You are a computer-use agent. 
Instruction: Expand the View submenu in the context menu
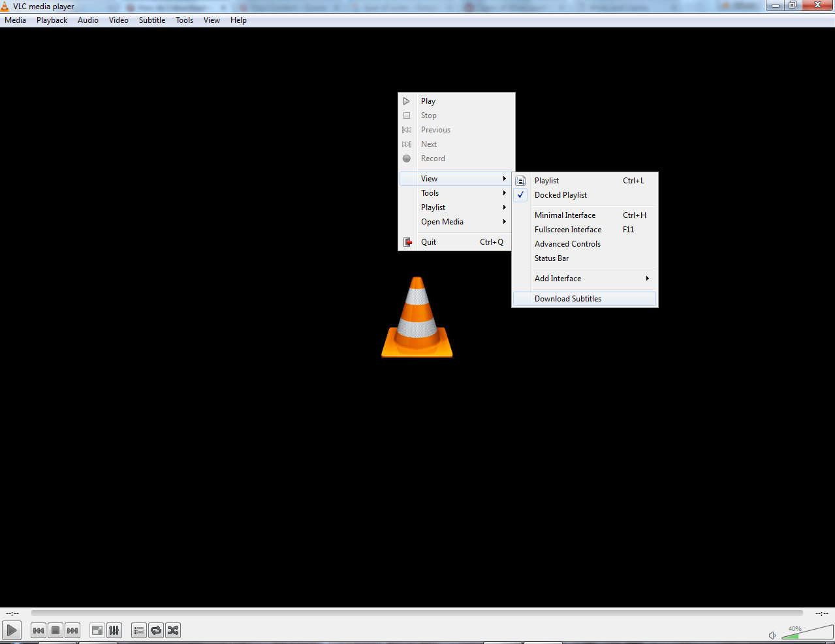[455, 179]
